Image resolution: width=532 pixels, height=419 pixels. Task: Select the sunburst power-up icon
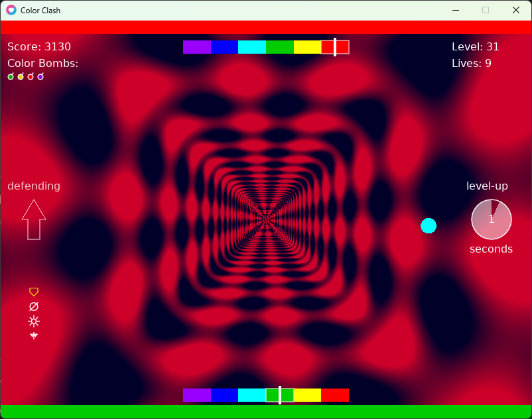click(34, 321)
